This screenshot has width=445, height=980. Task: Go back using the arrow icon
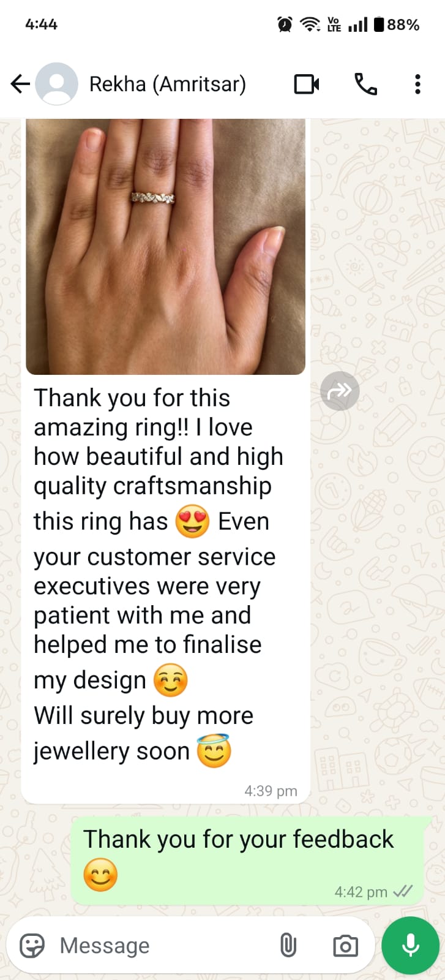click(20, 84)
